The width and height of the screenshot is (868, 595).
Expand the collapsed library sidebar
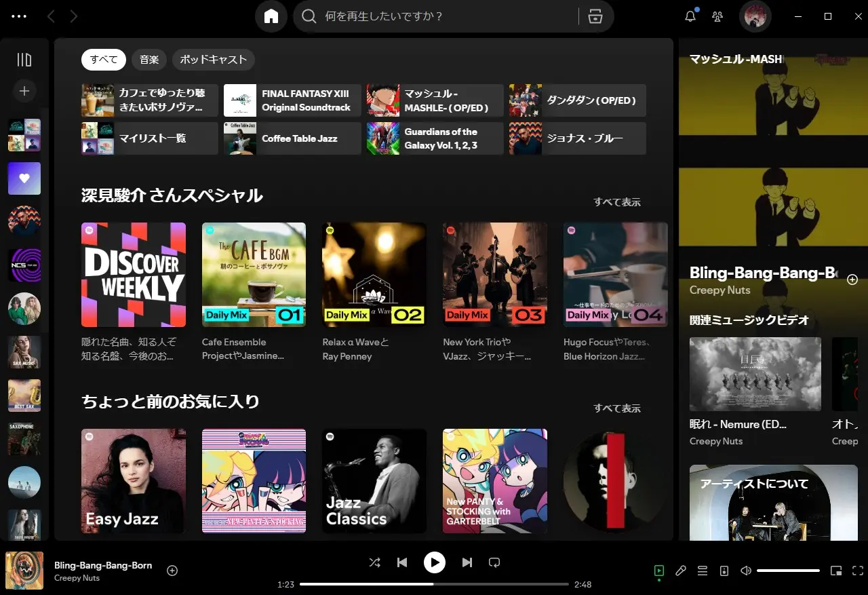[24, 60]
